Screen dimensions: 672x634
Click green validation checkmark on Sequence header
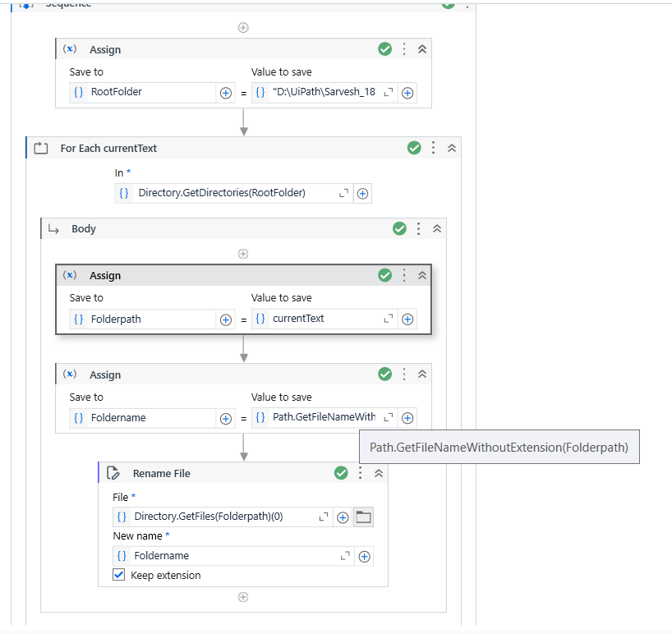click(x=448, y=4)
